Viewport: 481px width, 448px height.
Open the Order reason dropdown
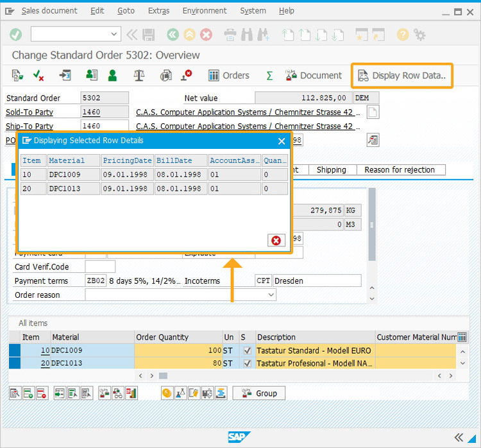click(x=180, y=295)
